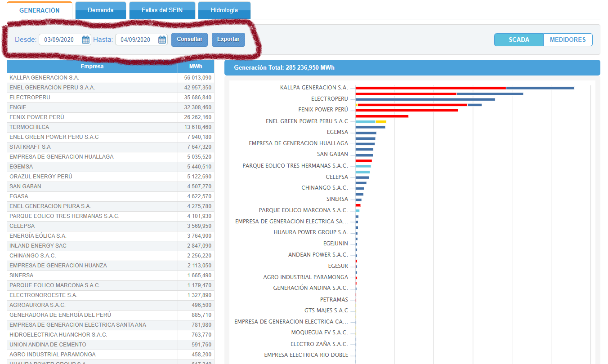Click the Exportar button
Screen dimensions: 608x364
[228, 39]
